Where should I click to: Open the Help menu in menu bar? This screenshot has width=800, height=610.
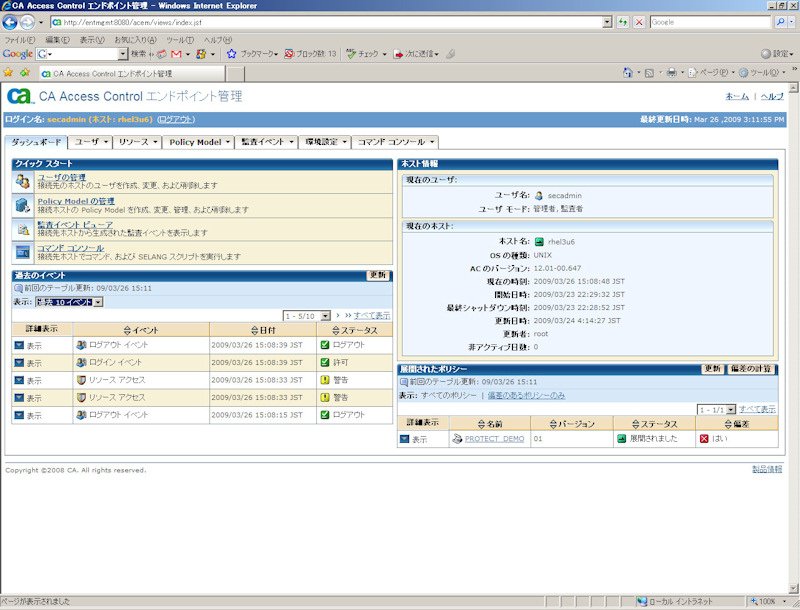coord(218,40)
